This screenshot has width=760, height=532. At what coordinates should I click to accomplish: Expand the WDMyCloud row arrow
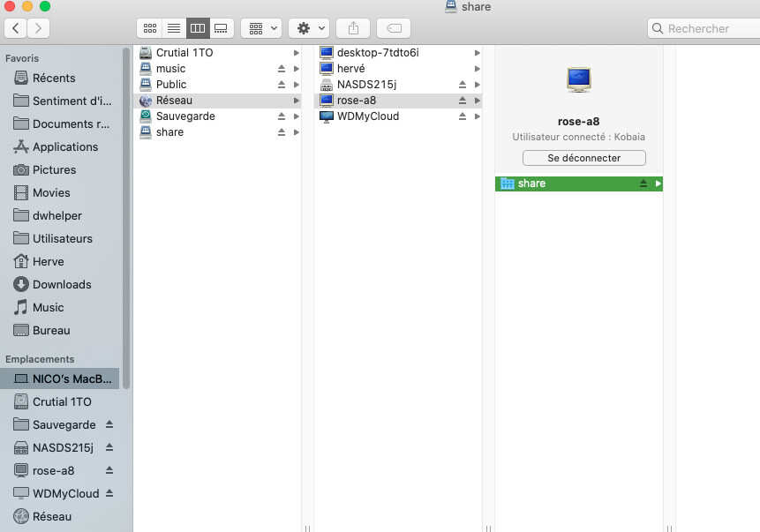click(478, 116)
